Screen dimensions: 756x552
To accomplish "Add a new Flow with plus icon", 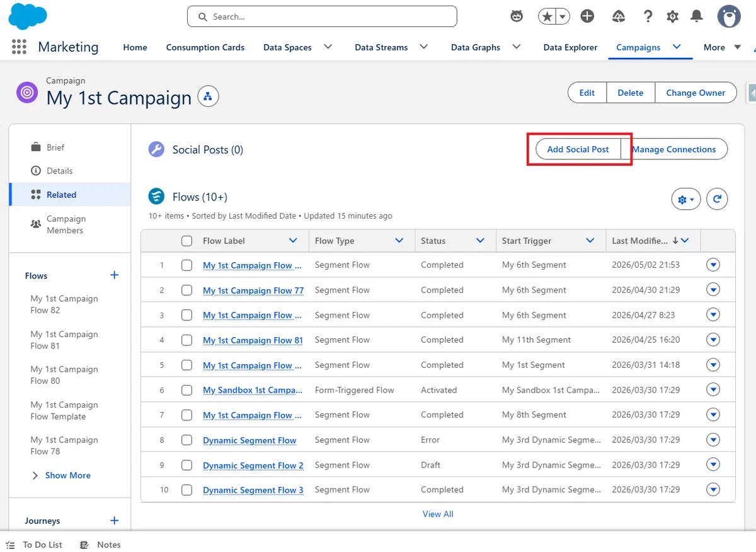I will pyautogui.click(x=115, y=275).
